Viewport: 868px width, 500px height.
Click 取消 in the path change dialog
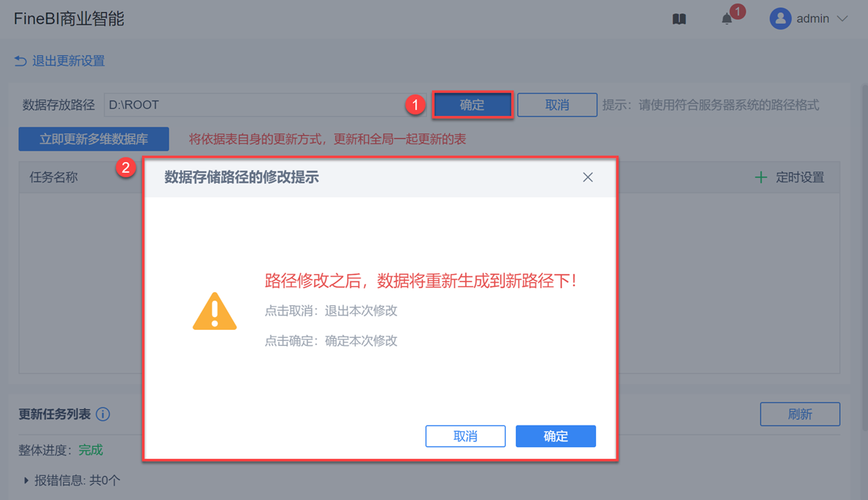point(465,436)
